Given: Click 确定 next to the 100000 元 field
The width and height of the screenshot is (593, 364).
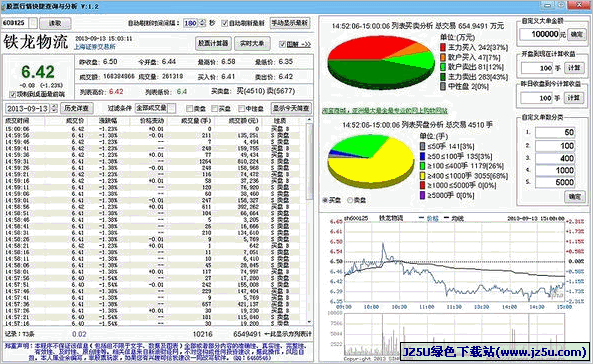Looking at the screenshot, I should click(576, 34).
